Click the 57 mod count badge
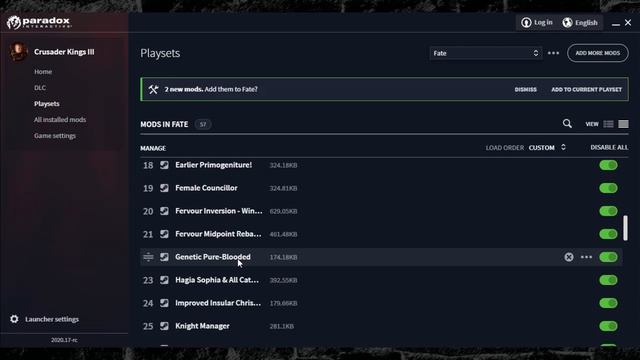640x360 pixels. click(x=203, y=124)
